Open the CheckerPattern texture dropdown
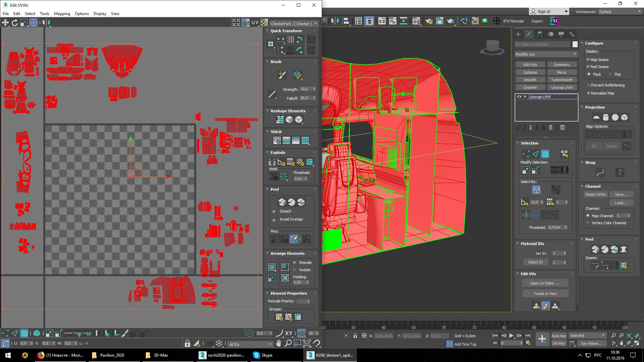Image resolution: width=644 pixels, height=362 pixels. click(x=293, y=23)
